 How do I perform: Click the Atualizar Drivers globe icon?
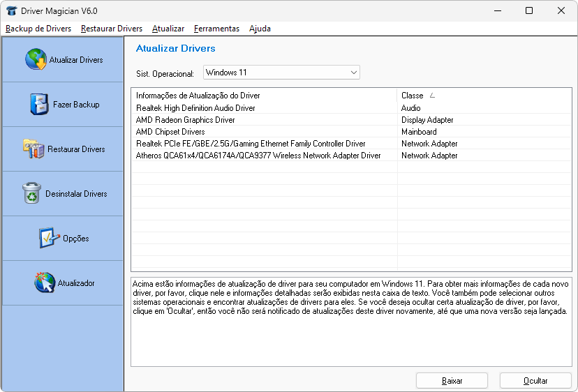click(36, 60)
